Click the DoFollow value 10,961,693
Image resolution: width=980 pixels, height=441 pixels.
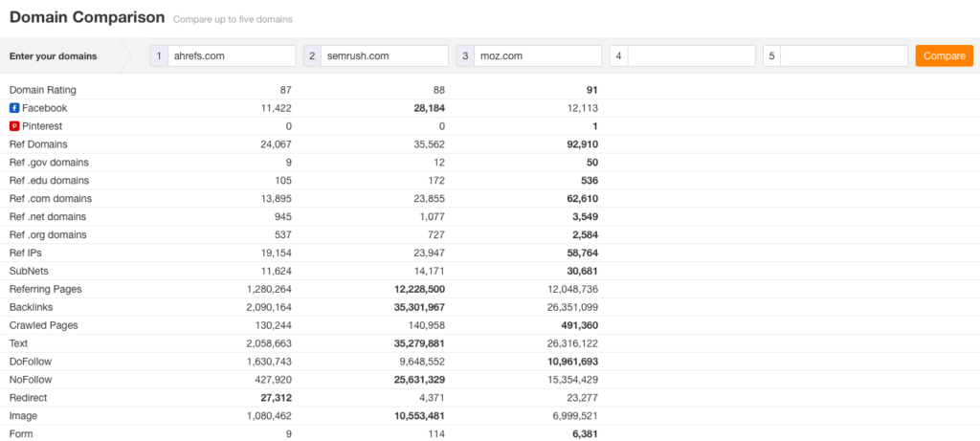(573, 362)
